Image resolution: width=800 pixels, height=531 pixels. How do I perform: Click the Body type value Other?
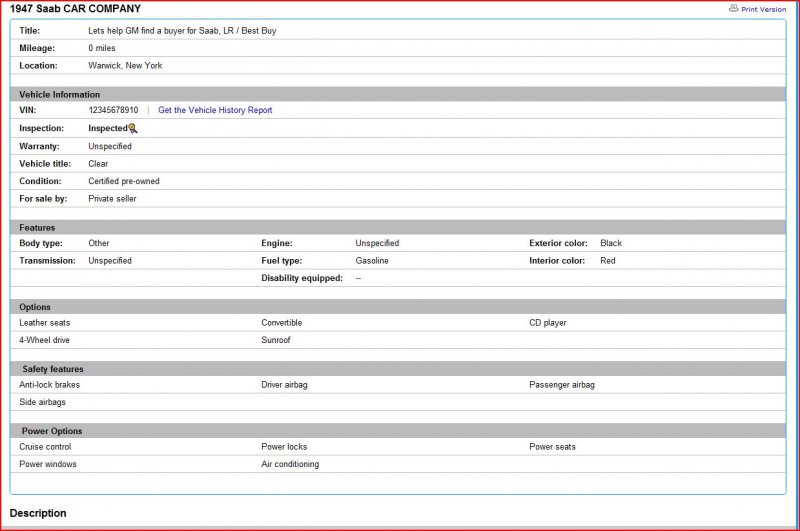tap(98, 243)
